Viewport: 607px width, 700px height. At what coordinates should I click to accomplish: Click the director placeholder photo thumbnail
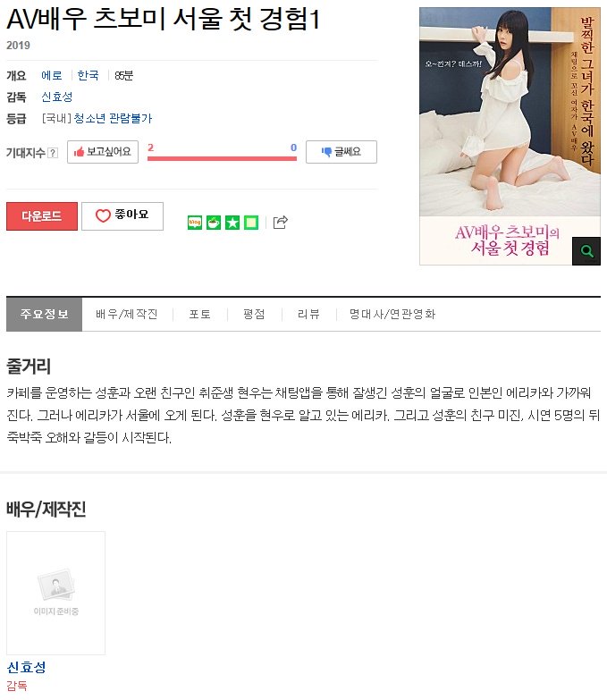[55, 593]
